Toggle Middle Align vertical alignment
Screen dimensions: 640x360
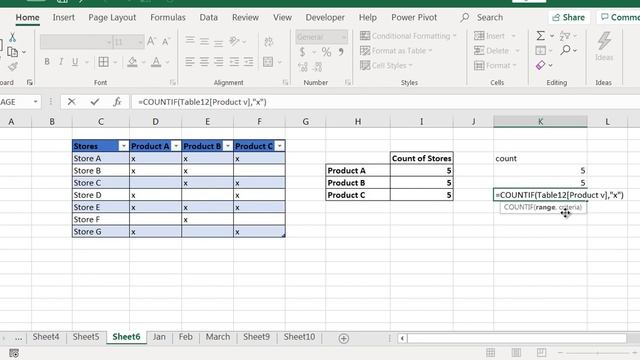[x=204, y=41]
